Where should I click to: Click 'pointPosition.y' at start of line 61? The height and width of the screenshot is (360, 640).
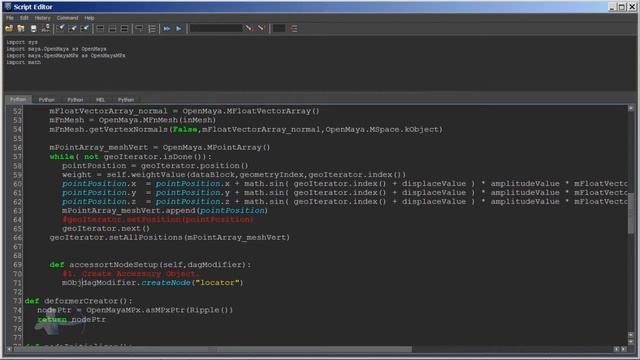[x=99, y=193]
